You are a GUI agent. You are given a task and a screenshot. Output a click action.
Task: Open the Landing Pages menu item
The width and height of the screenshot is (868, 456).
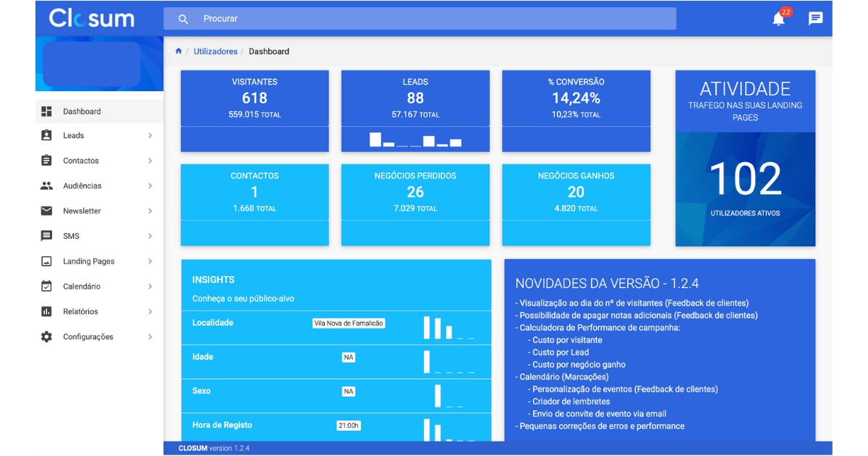[x=99, y=261]
